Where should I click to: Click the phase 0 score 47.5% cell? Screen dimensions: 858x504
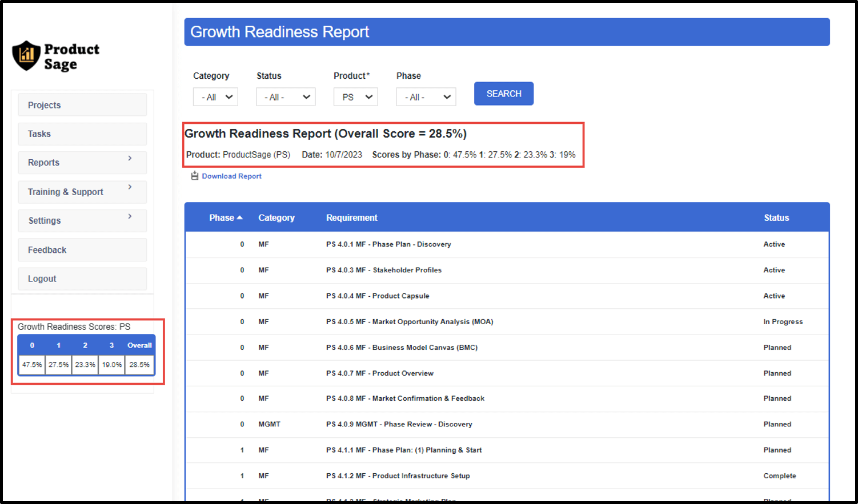point(32,365)
